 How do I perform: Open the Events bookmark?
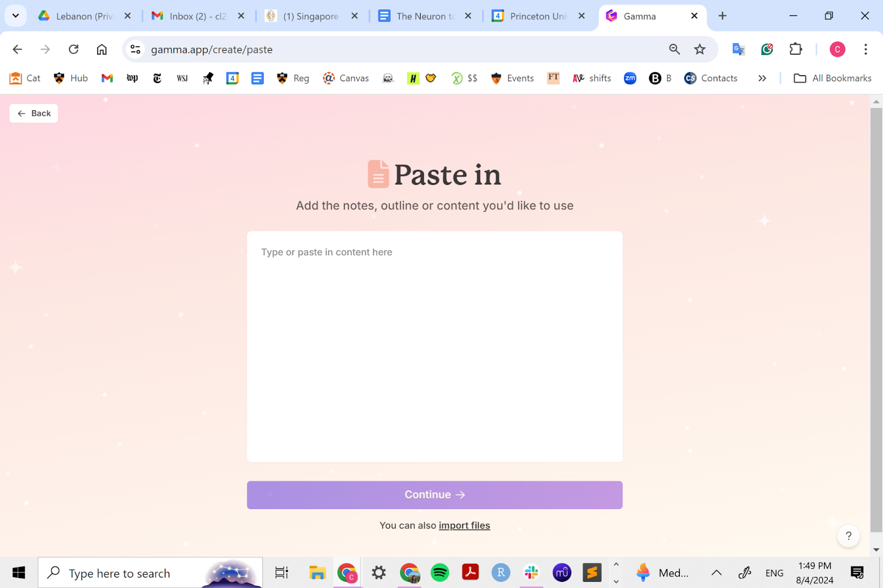pos(512,78)
